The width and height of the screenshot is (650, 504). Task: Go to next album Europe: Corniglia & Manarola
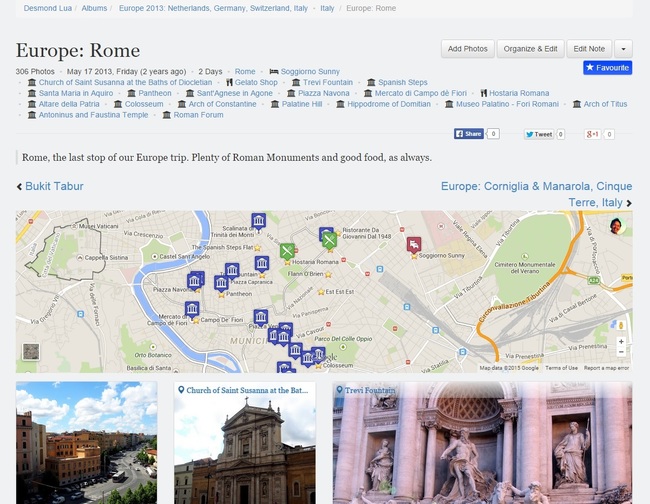pos(536,186)
